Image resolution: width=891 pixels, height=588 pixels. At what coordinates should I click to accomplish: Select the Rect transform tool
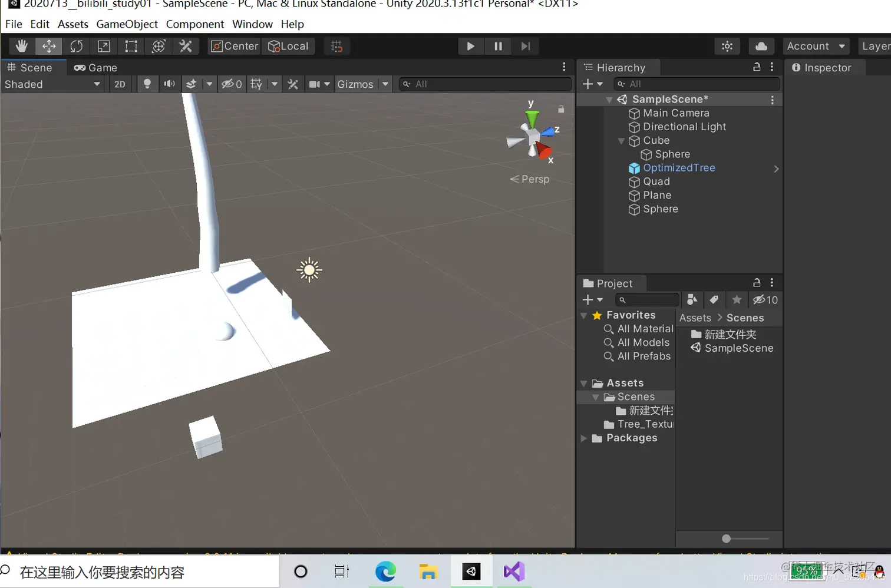pyautogui.click(x=131, y=46)
